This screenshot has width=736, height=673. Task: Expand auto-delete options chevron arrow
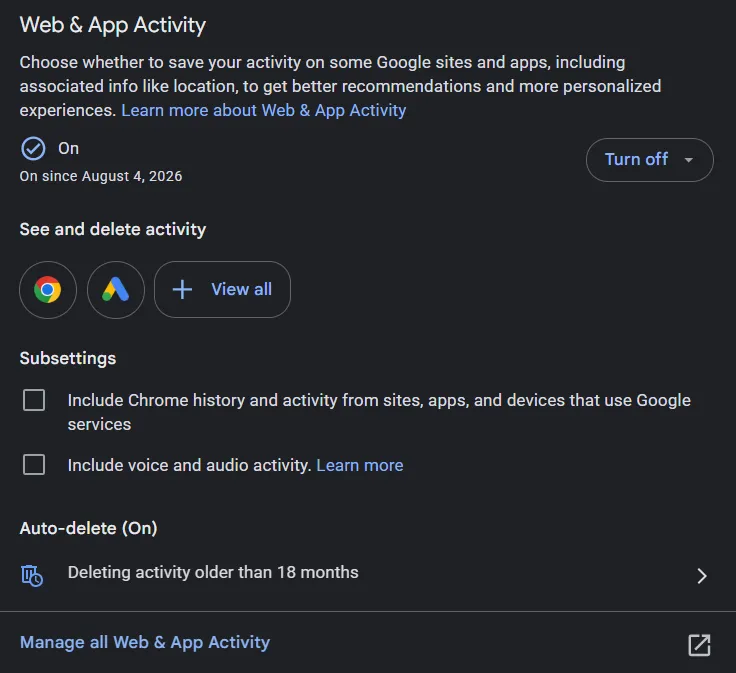coord(701,575)
